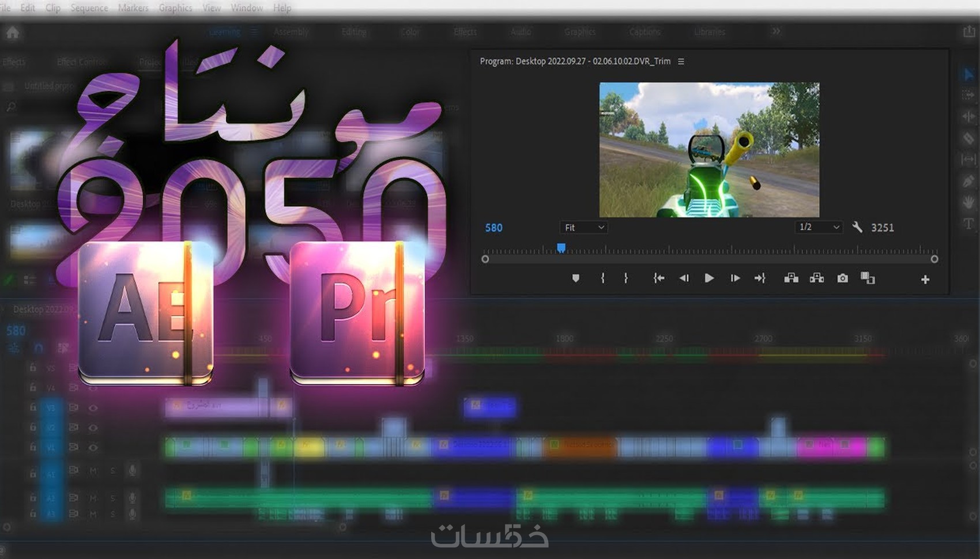This screenshot has width=980, height=559.
Task: Click the Extract button
Action: coord(817,278)
